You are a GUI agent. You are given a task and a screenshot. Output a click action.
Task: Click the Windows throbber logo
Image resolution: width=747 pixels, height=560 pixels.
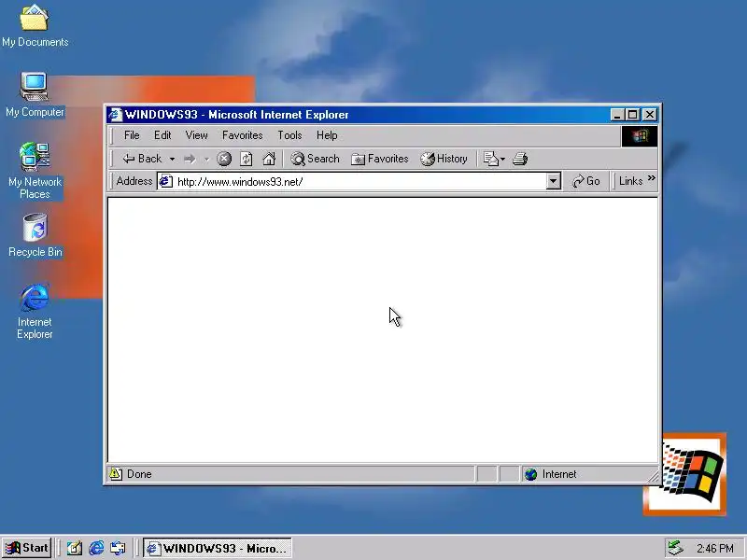pyautogui.click(x=640, y=136)
